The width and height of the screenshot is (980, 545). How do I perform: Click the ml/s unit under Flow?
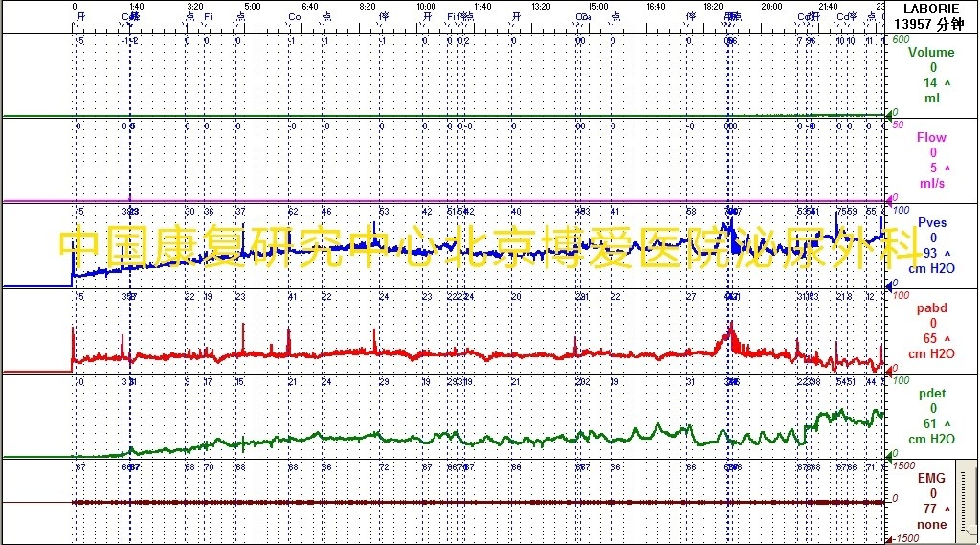932,183
